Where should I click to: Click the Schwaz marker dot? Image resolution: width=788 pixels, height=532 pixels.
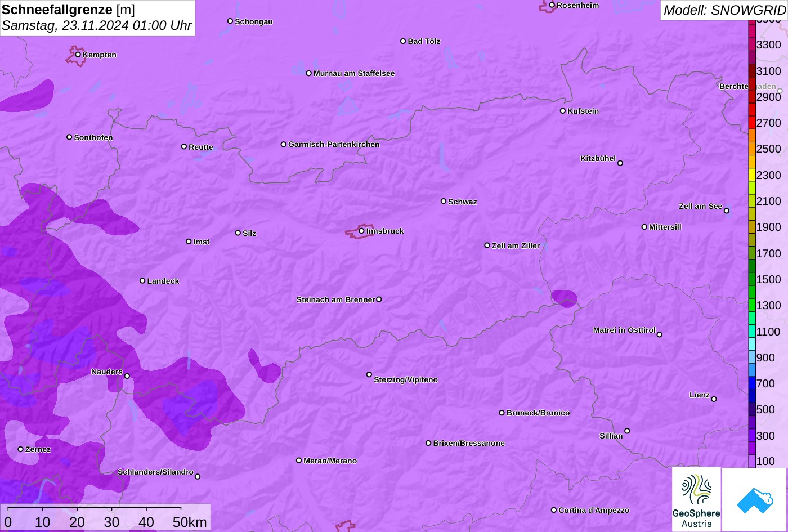coord(444,201)
